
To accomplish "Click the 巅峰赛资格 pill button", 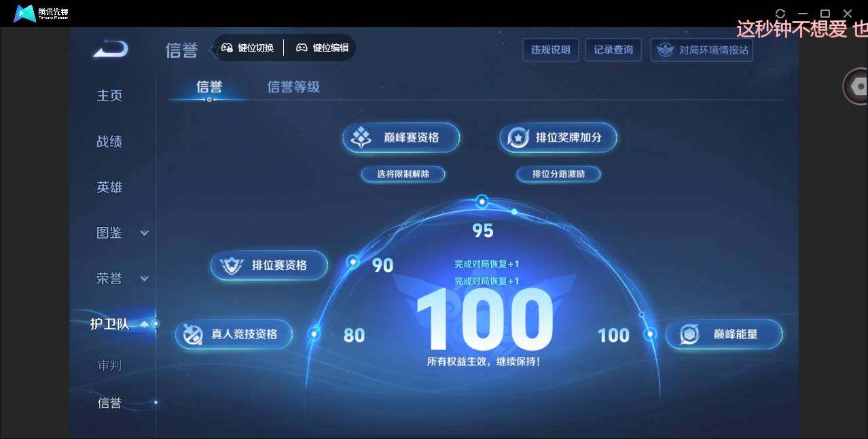I will pos(401,138).
